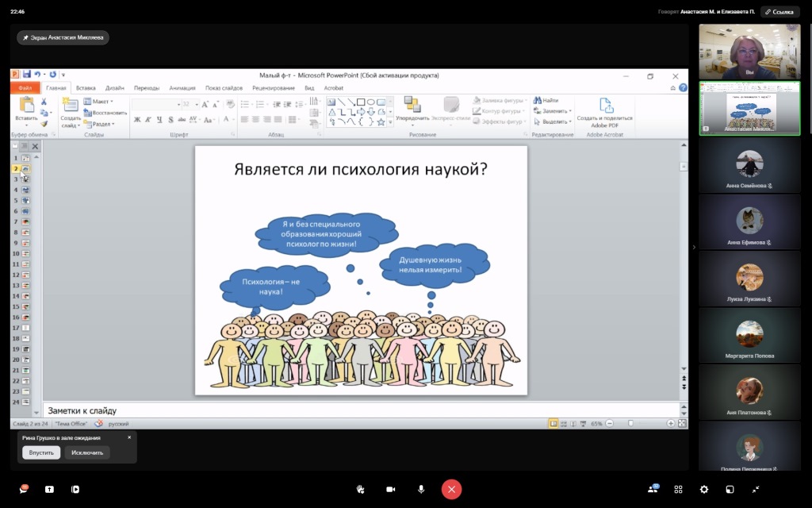812x508 pixels.
Task: Click pinned screen label Экран Анастасия Микляева
Action: click(63, 37)
